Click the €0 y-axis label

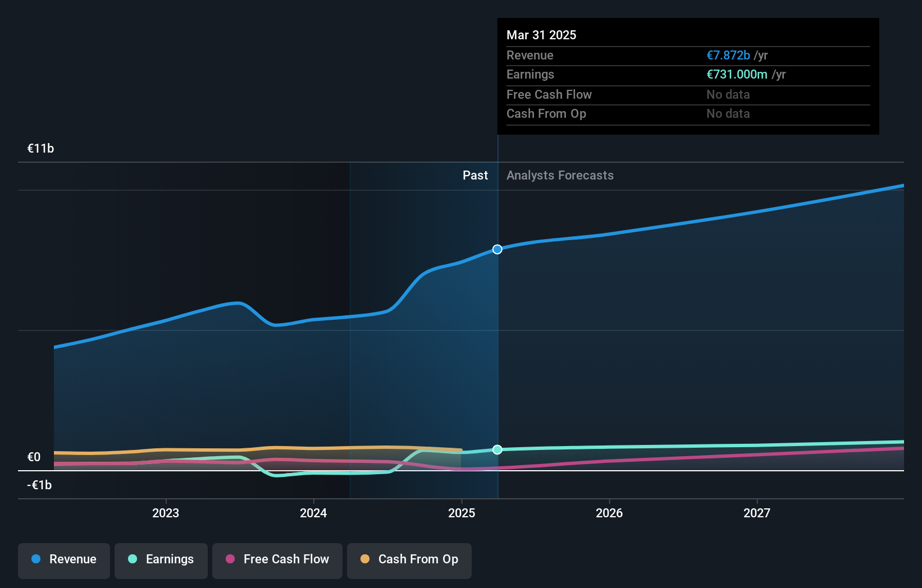click(x=34, y=457)
